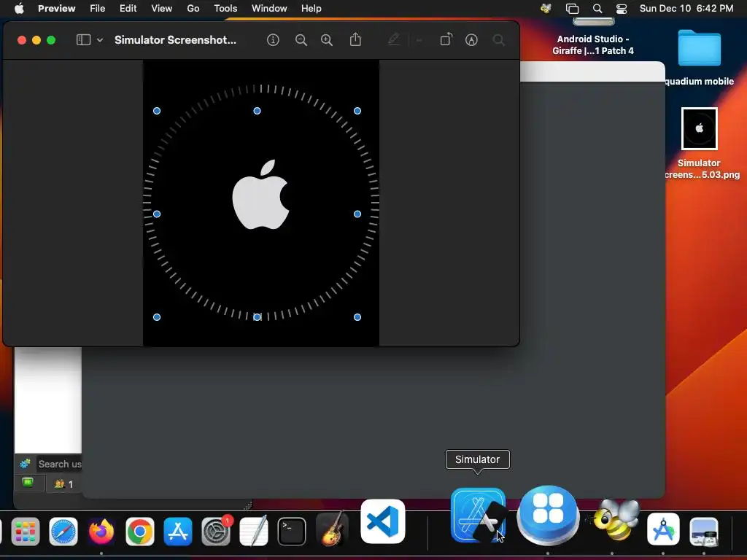The height and width of the screenshot is (560, 747).
Task: Open the Window menu
Action: click(x=269, y=8)
